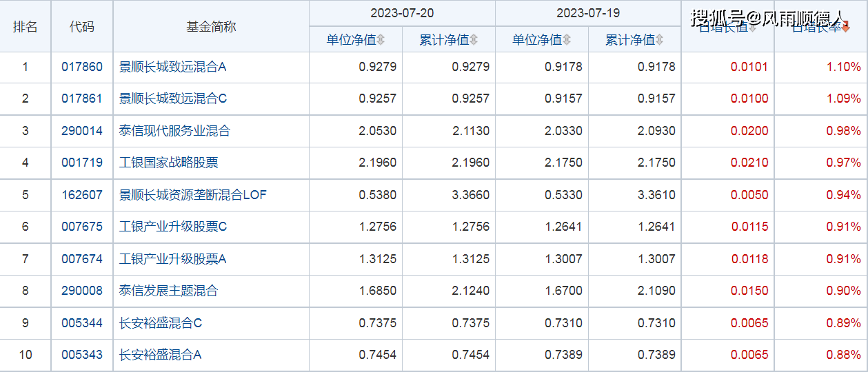Sort by 2023-07-20 单位净值 arrow icon

[x=381, y=40]
